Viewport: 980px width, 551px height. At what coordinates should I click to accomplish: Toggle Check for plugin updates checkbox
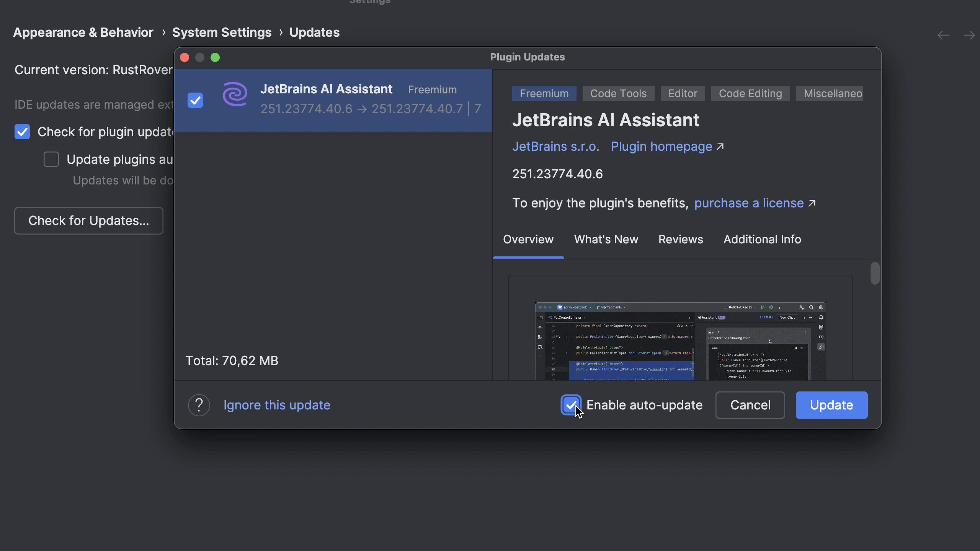(x=22, y=132)
